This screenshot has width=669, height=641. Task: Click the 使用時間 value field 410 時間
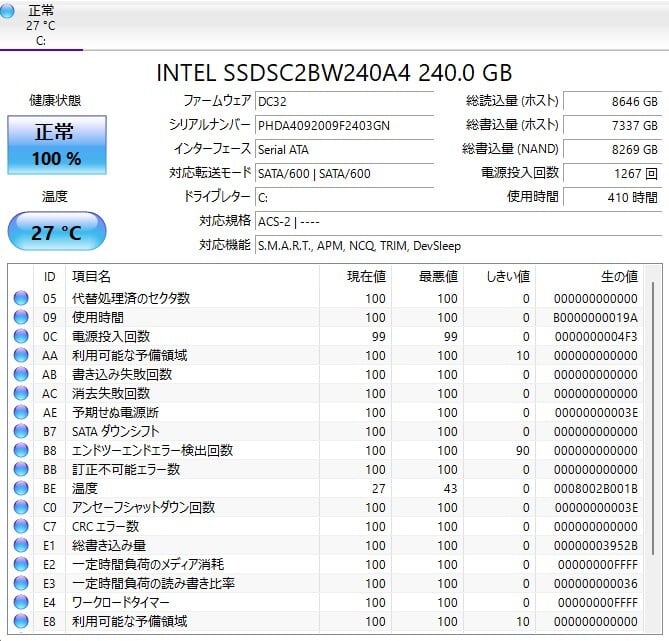(x=612, y=197)
